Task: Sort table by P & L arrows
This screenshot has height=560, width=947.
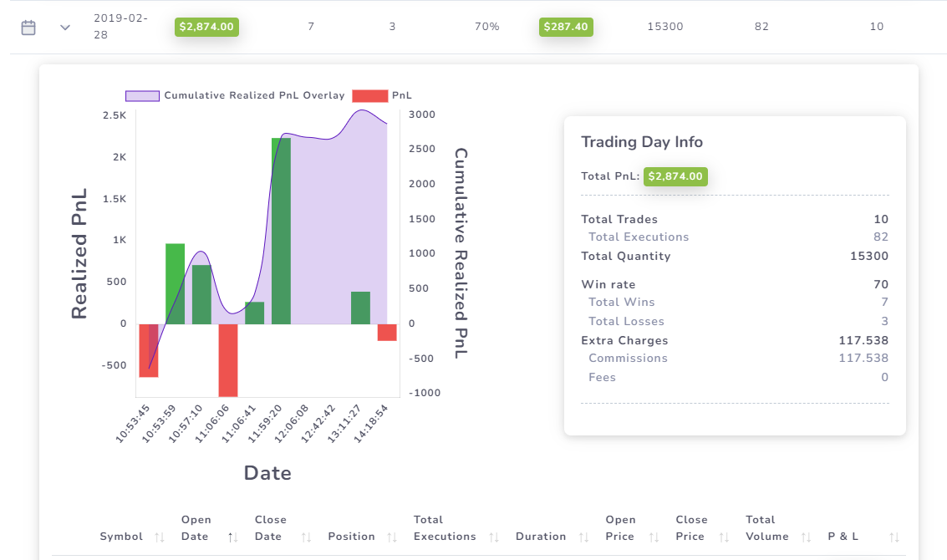Action: point(894,537)
